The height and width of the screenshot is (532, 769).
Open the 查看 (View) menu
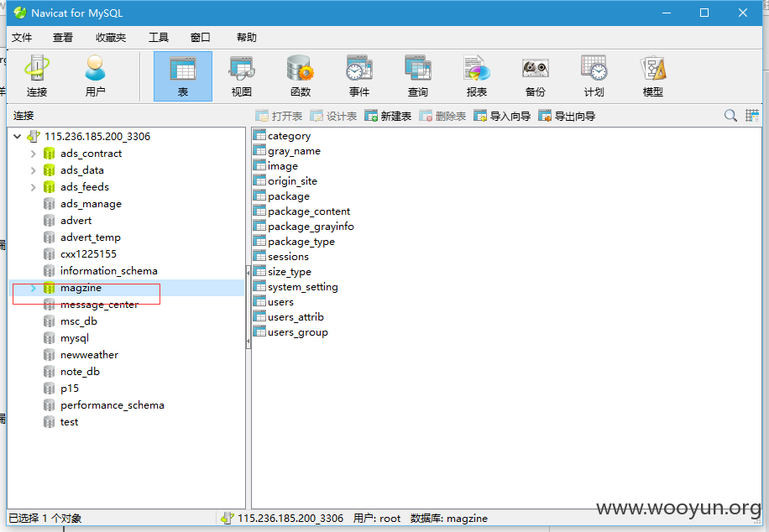(63, 37)
